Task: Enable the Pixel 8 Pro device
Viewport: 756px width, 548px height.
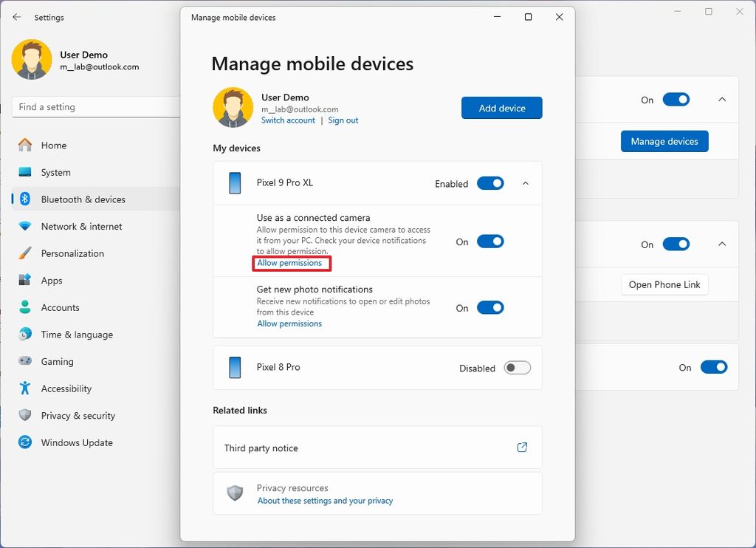Action: tap(517, 367)
